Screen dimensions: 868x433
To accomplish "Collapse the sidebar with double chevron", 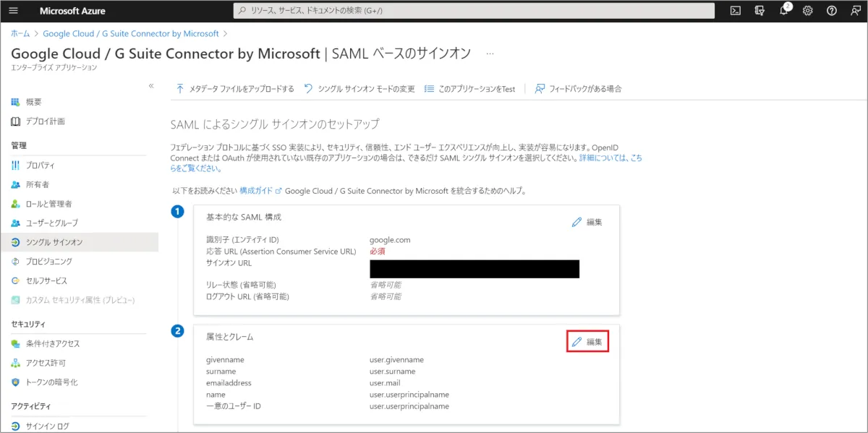I will 151,85.
